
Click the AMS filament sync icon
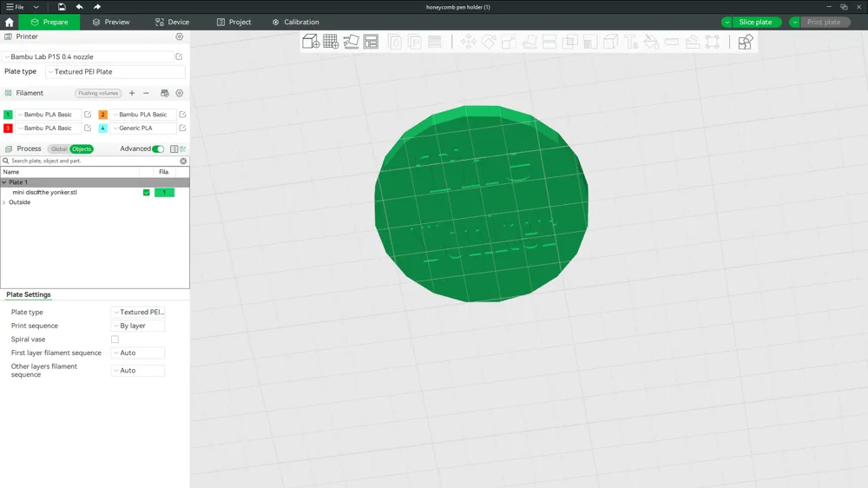click(164, 93)
